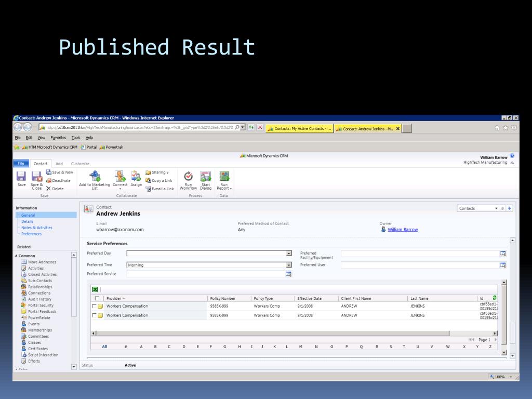532x399 pixels.
Task: Deactivate the contact record
Action: click(x=58, y=180)
